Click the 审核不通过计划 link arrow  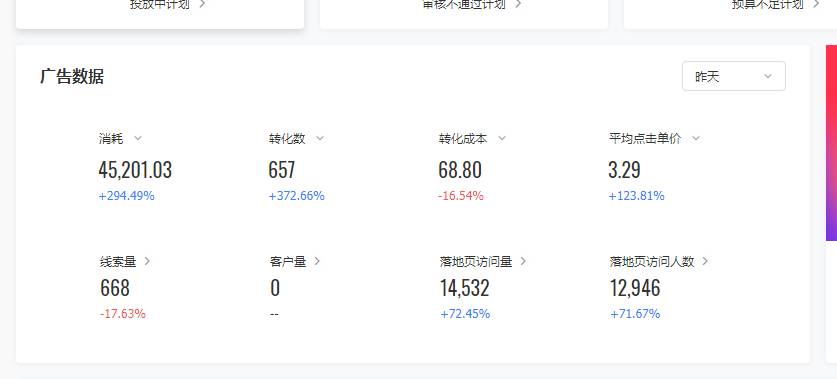(x=518, y=4)
